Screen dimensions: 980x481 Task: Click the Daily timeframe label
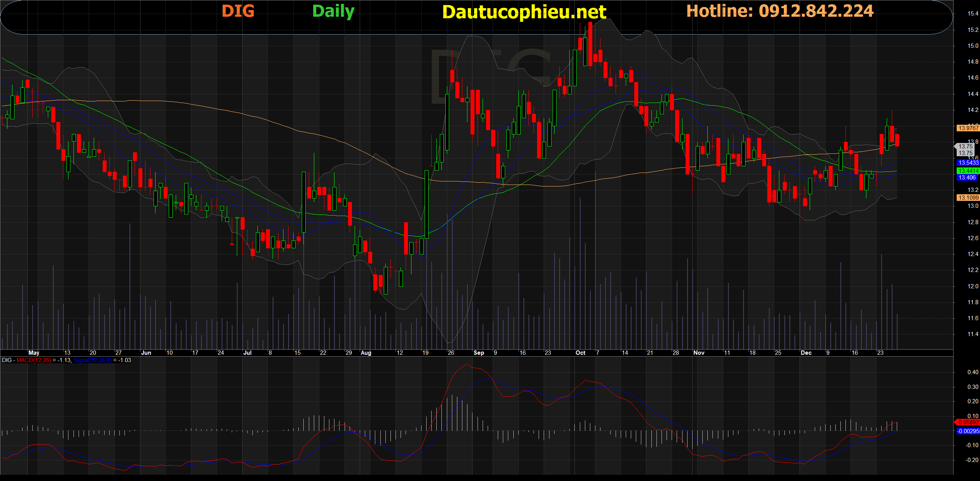tap(333, 11)
